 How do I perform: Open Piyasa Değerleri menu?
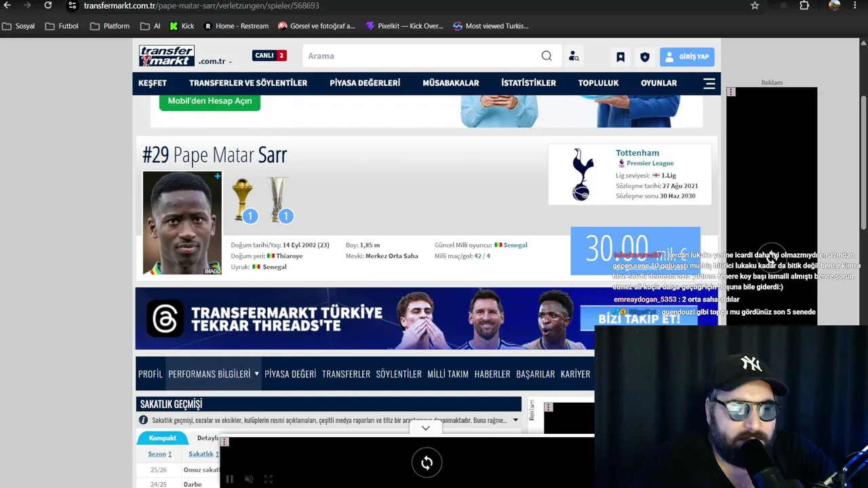pos(365,83)
